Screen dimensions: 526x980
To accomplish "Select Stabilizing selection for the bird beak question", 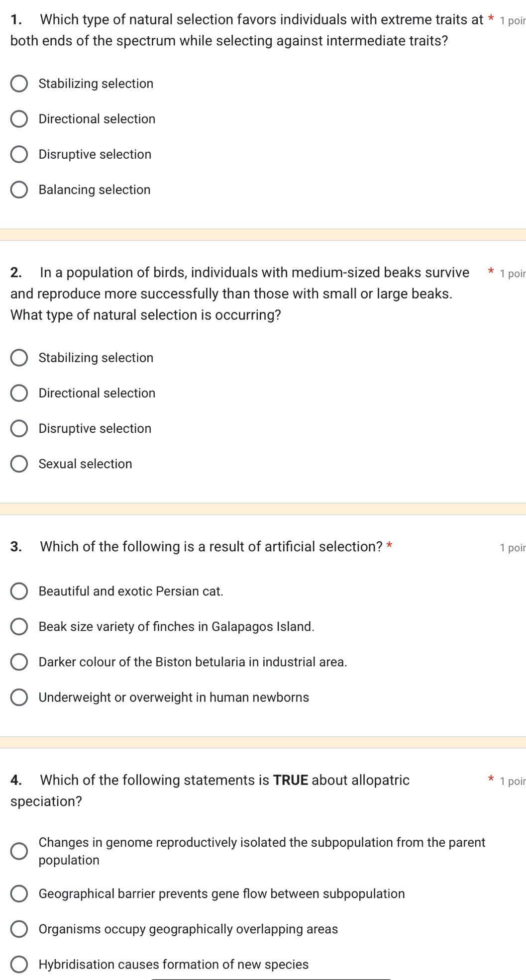I will tap(19, 358).
